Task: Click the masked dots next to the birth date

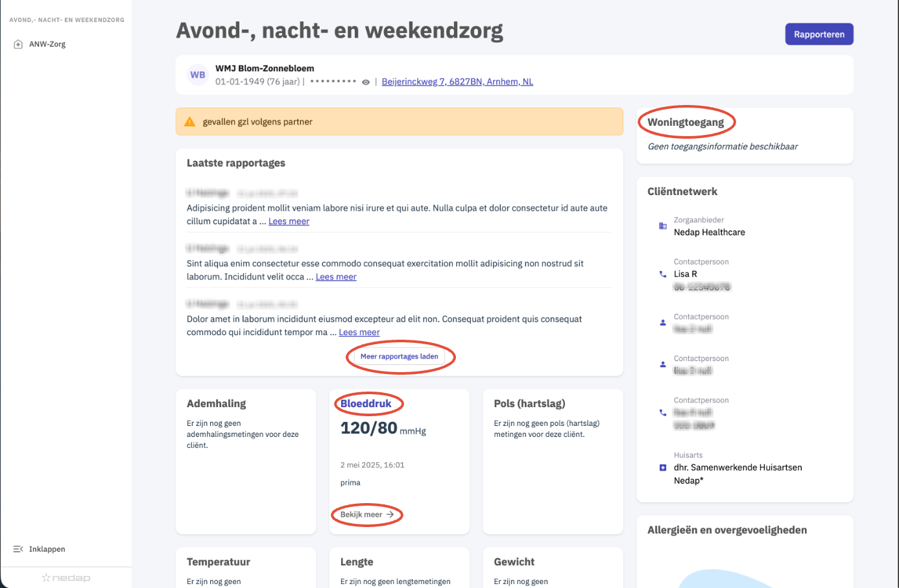Action: pos(333,82)
